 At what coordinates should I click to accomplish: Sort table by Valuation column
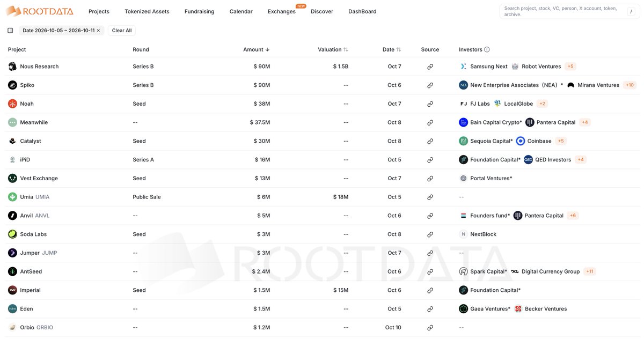[x=333, y=49]
